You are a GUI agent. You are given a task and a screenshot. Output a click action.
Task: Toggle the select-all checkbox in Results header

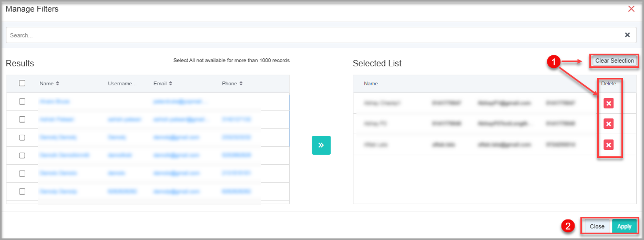[22, 83]
